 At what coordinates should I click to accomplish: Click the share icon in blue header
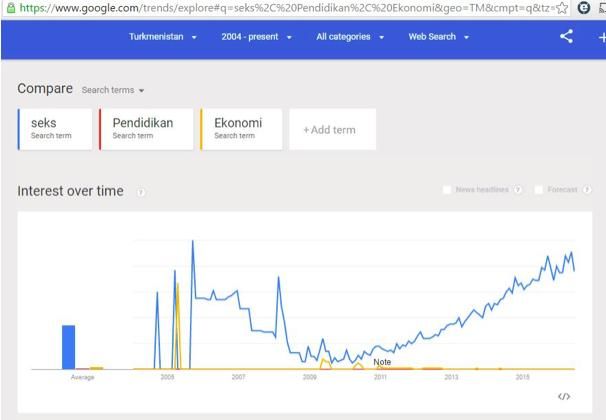point(567,37)
